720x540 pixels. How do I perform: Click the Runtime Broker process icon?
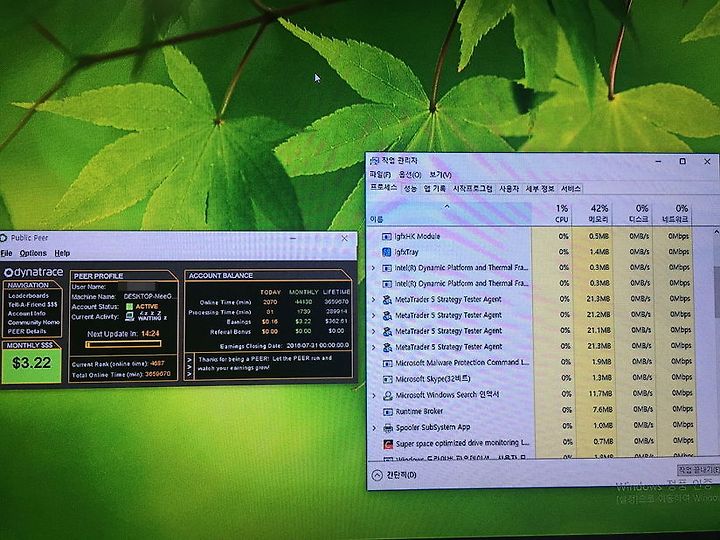click(x=388, y=411)
